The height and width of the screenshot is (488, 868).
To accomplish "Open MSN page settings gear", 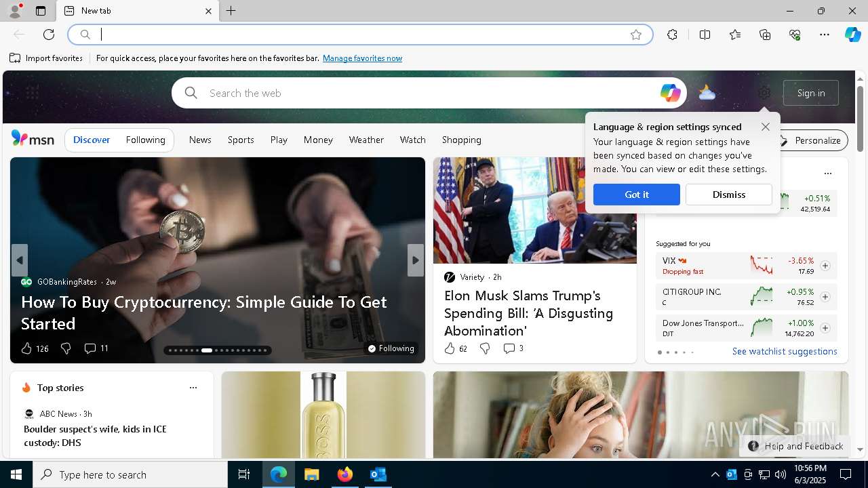I will pos(764,93).
